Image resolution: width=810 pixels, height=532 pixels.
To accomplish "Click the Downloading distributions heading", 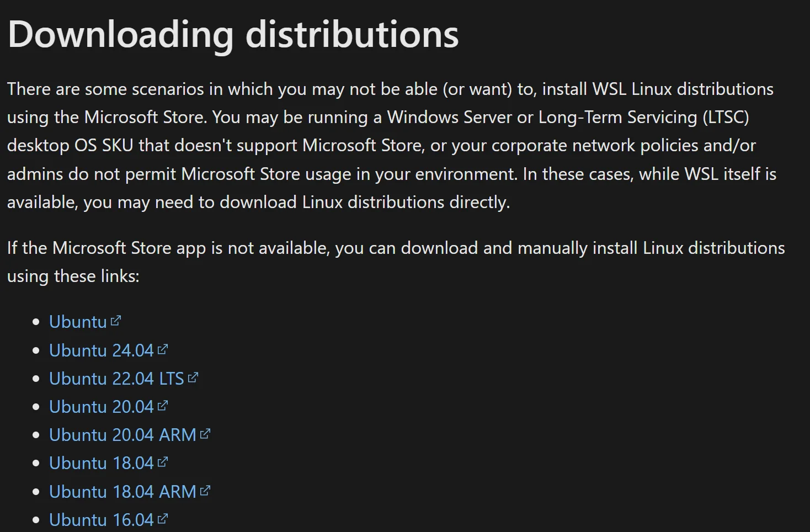I will (233, 34).
